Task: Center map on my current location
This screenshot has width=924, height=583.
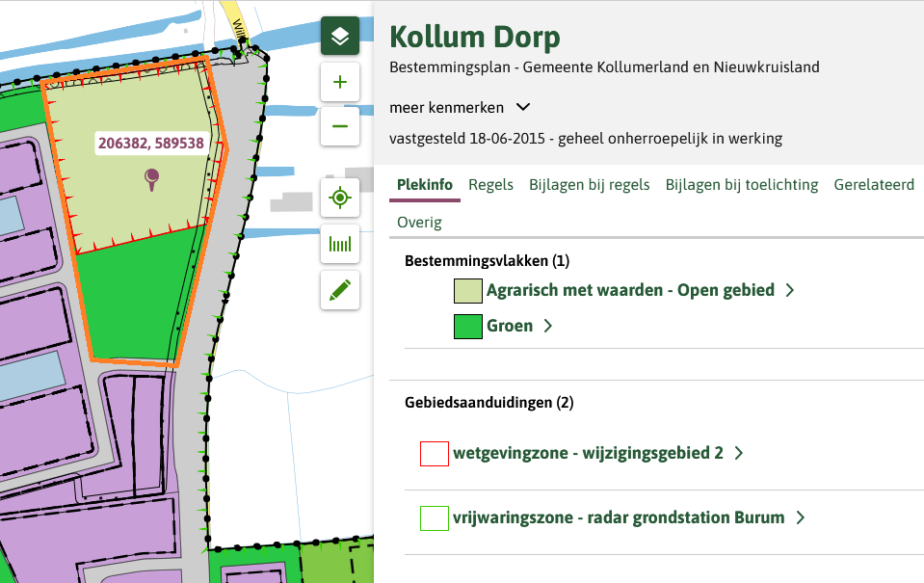Action: (340, 198)
